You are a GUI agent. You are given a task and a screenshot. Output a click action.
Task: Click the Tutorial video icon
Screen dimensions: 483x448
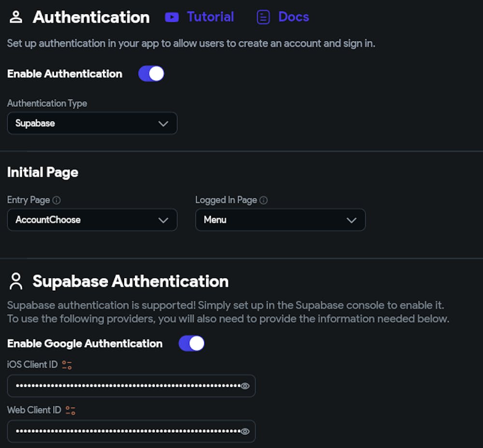171,17
